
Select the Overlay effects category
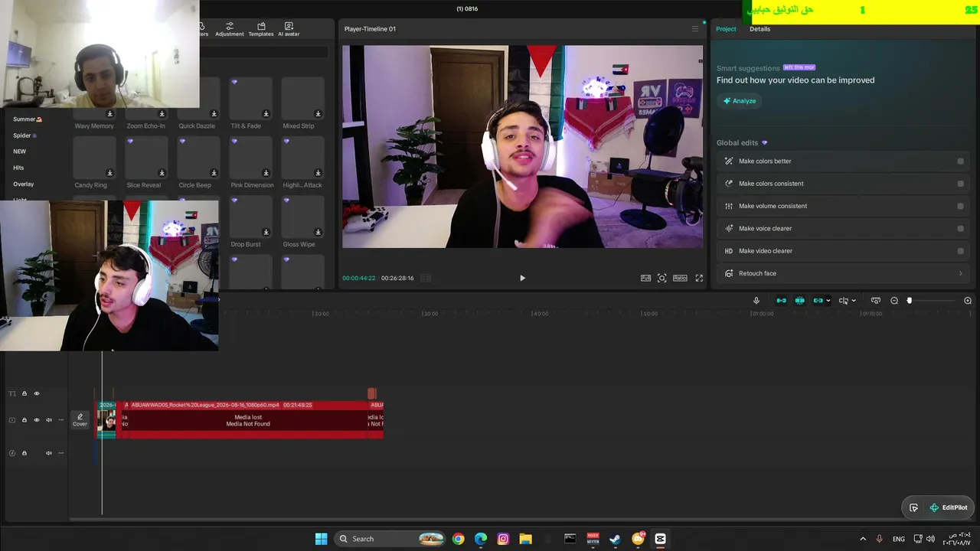click(24, 184)
